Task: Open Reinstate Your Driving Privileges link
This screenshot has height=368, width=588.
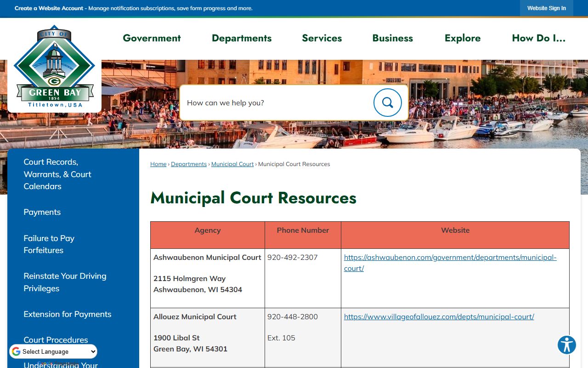Action: pos(65,282)
